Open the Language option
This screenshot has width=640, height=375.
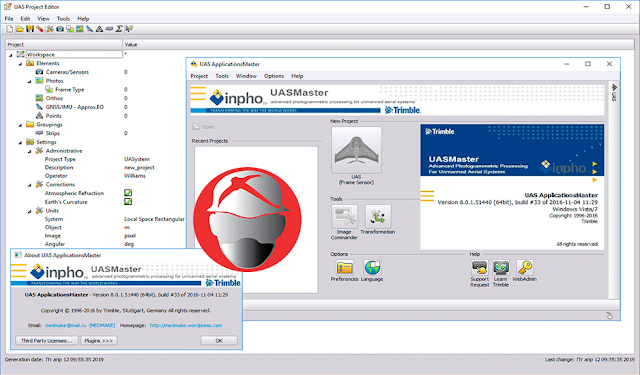click(x=372, y=268)
